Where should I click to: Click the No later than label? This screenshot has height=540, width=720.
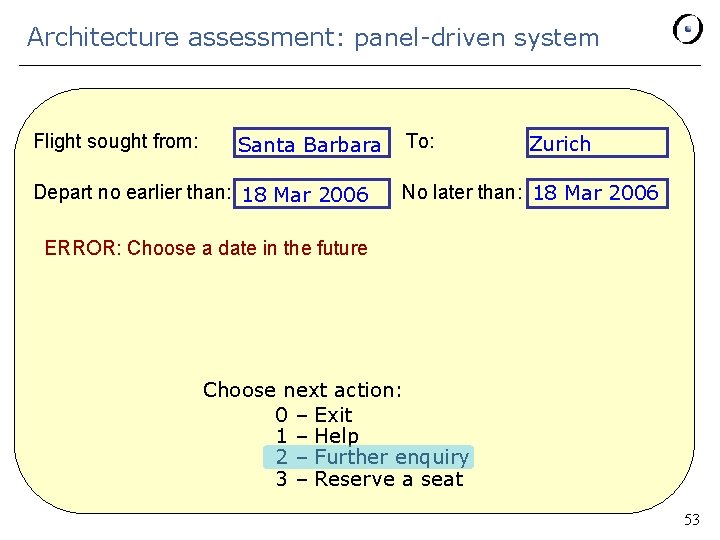point(462,192)
